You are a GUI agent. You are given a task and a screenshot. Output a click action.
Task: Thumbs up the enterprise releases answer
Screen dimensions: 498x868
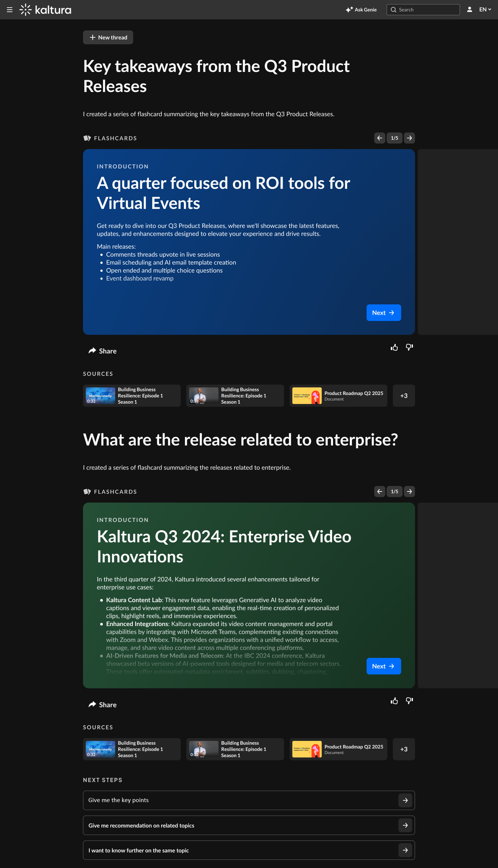click(x=395, y=701)
